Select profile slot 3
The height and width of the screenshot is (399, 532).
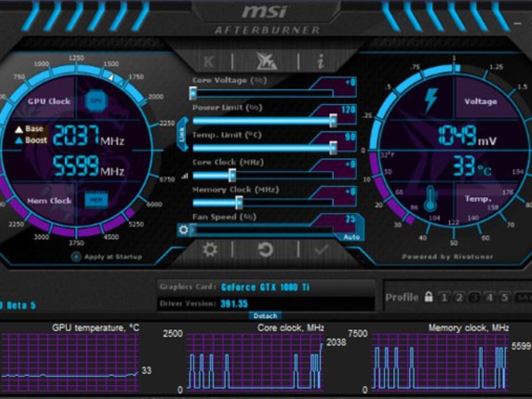point(474,297)
